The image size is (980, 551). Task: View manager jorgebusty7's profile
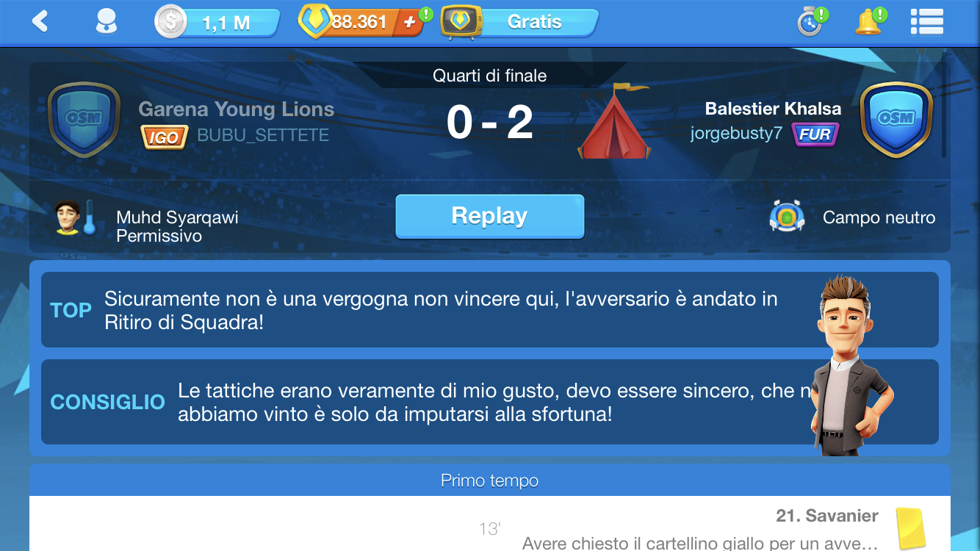(x=736, y=134)
